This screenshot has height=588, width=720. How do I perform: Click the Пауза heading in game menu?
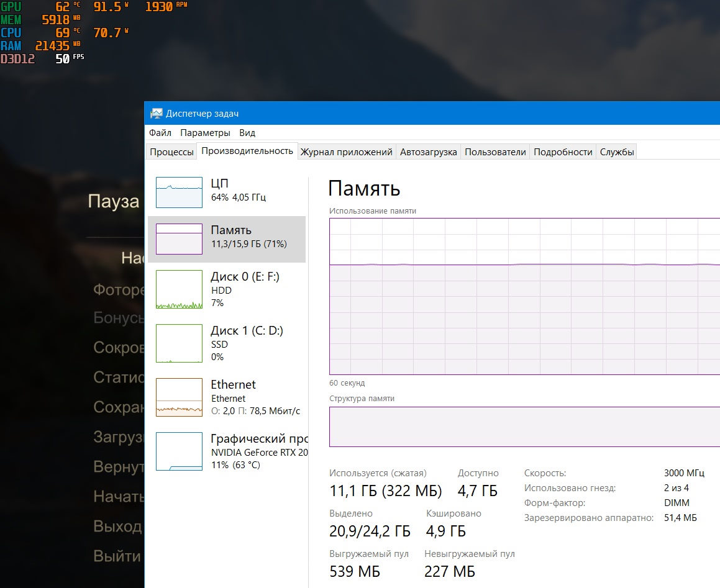coord(114,201)
